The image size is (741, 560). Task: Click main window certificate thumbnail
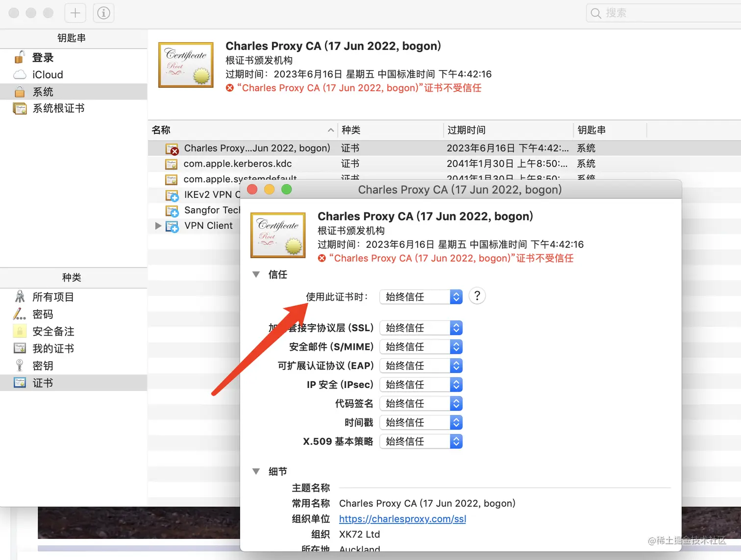coord(186,65)
